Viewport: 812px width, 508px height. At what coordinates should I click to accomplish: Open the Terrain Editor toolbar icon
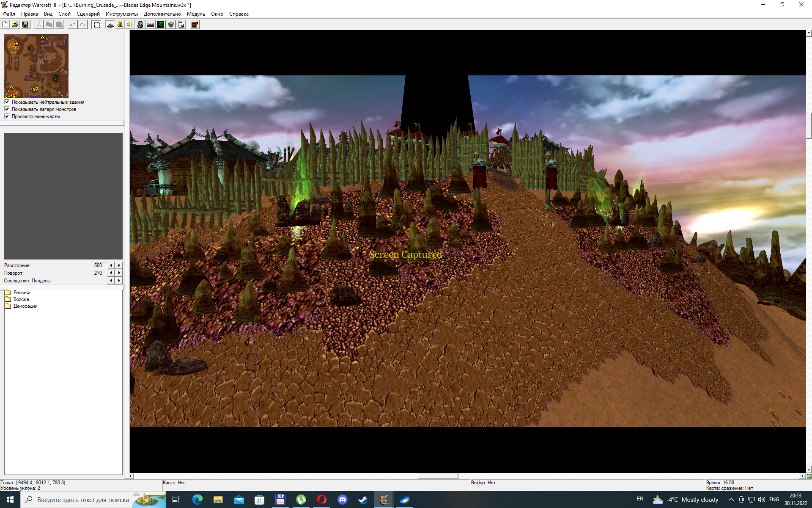110,25
